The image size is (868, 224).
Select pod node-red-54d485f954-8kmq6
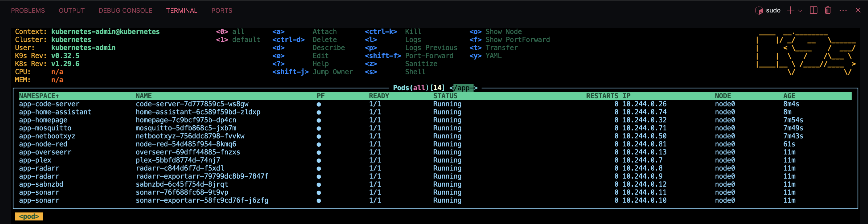click(x=186, y=144)
